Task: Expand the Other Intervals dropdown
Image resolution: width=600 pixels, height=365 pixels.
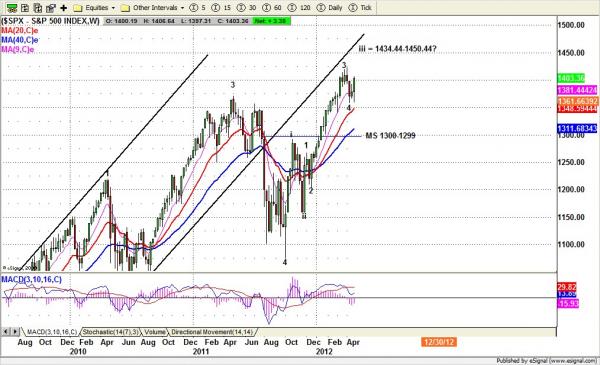Action: [152, 8]
